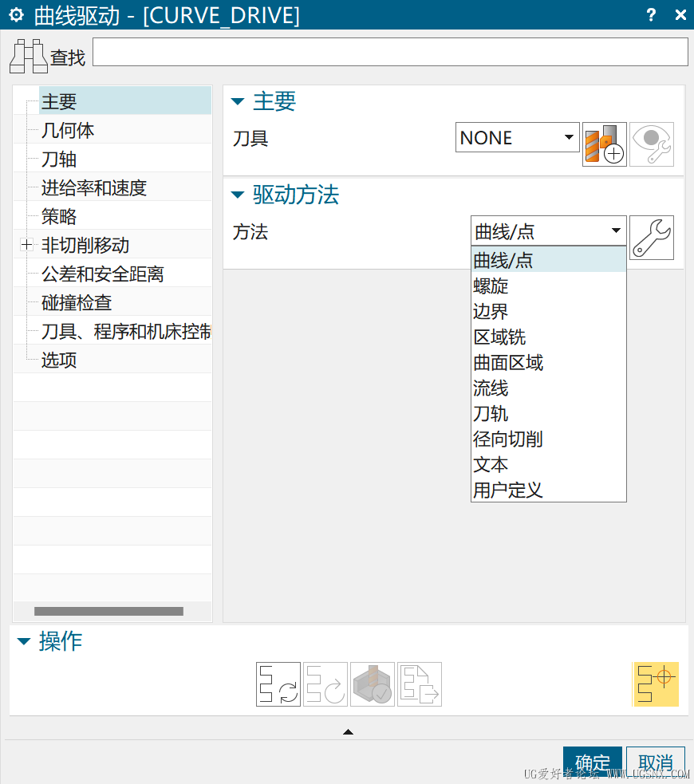Click the help question mark icon
694x784 pixels.
tap(651, 15)
